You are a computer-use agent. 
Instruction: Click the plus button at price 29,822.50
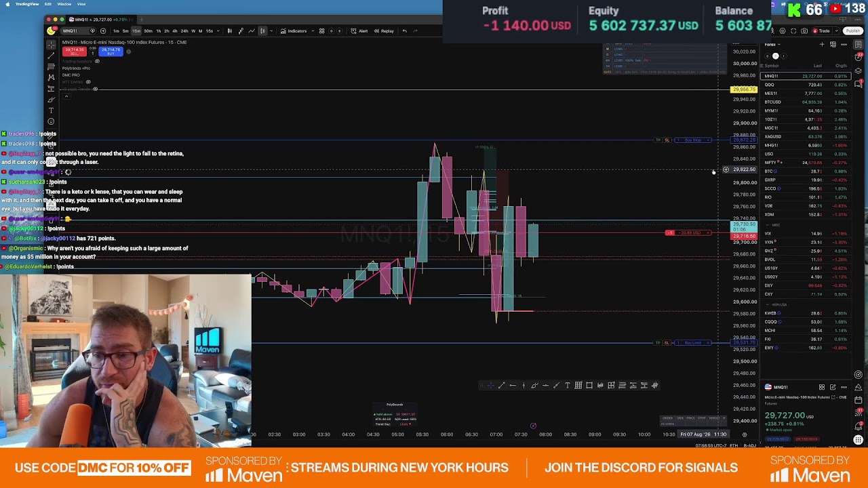(x=726, y=169)
